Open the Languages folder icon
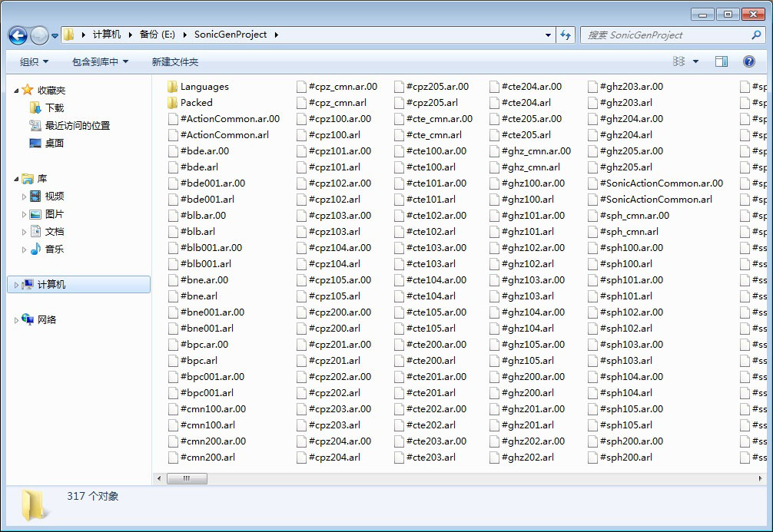773x532 pixels. 172,87
